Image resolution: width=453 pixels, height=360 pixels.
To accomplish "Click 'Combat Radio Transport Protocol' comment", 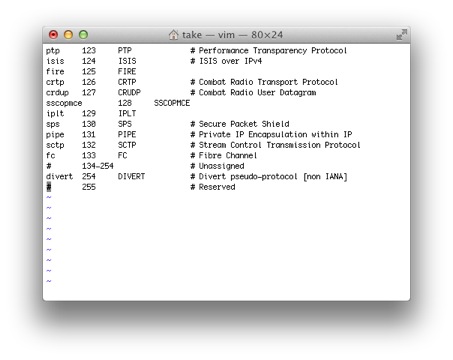I will click(268, 82).
